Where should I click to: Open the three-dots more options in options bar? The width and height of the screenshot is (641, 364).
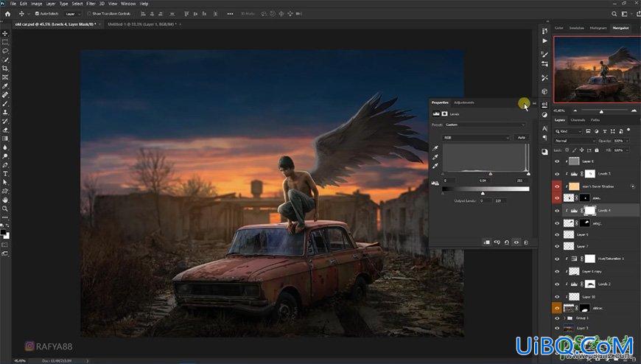(x=230, y=13)
